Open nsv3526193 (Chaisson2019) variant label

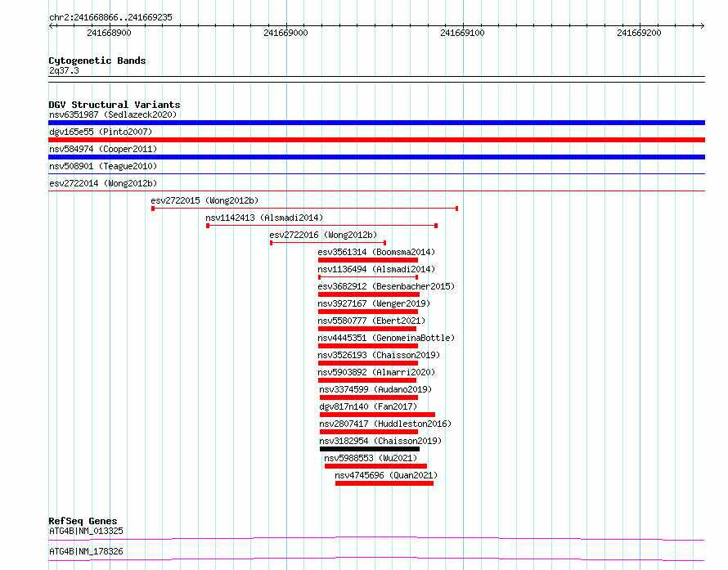click(379, 355)
